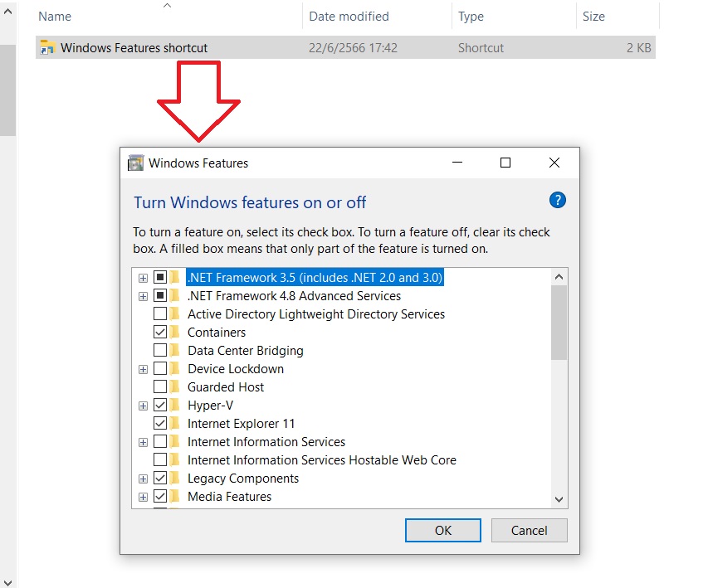Check the Guarded Host feature

tap(162, 386)
